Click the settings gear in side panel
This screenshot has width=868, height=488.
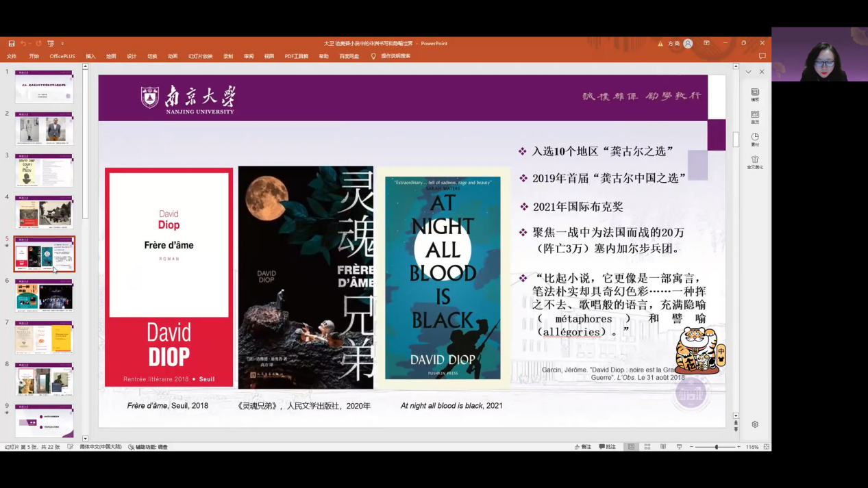pos(754,424)
